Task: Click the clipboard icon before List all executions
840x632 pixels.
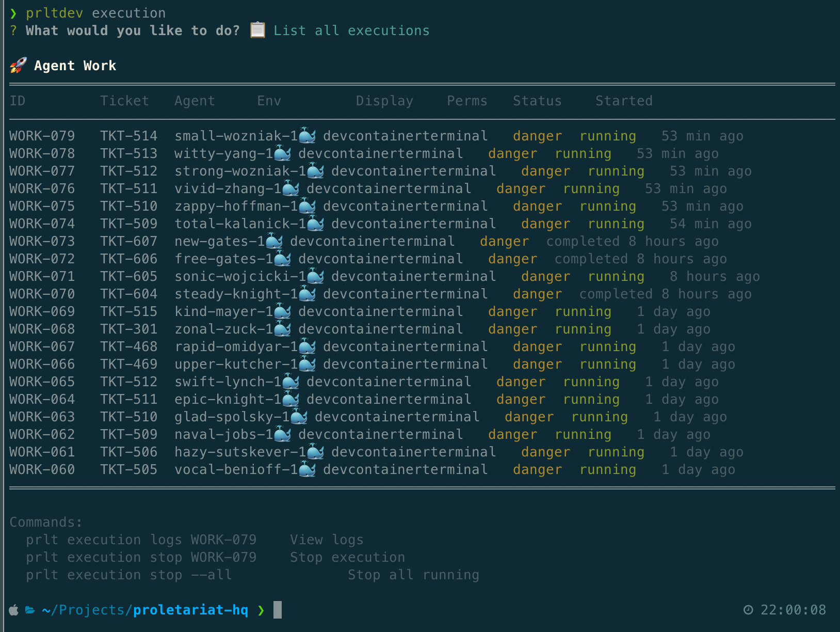Action: click(x=257, y=30)
